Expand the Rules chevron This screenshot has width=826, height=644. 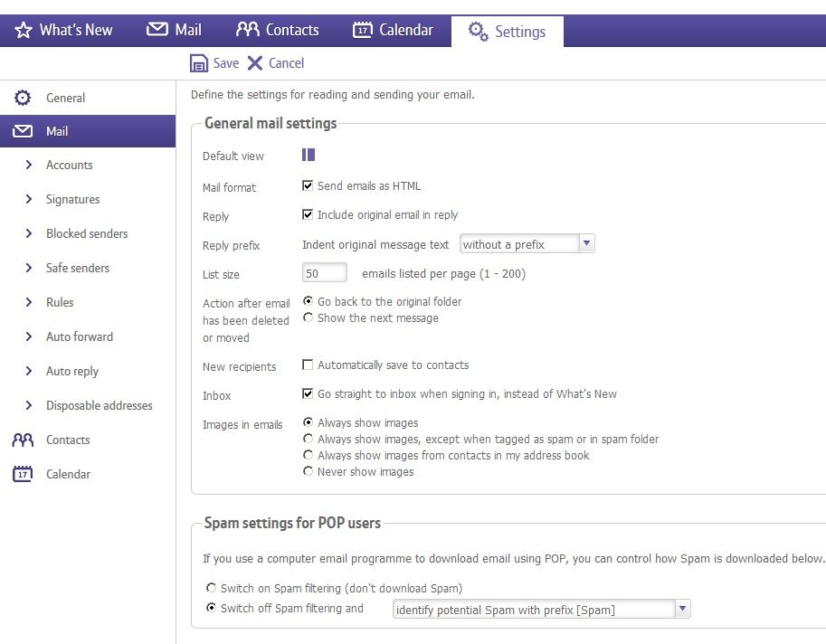(29, 302)
